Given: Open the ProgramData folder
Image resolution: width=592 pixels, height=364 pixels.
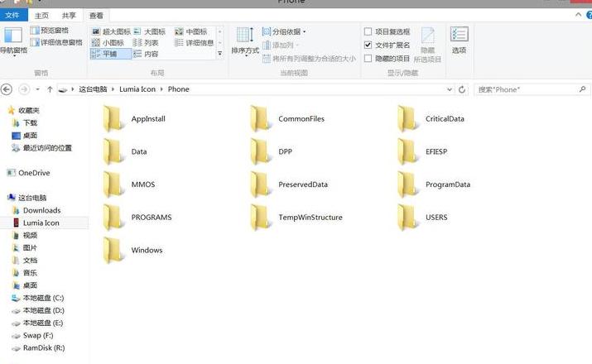Looking at the screenshot, I should [434, 184].
